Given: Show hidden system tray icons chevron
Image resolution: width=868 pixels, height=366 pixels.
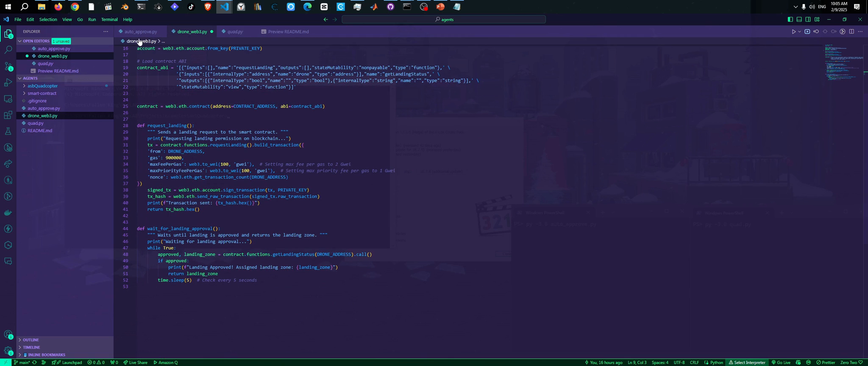Looking at the screenshot, I should [x=795, y=7].
